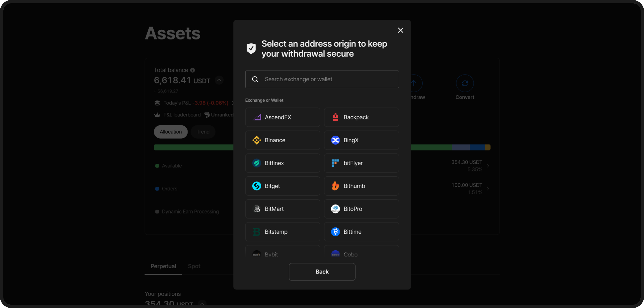This screenshot has width=644, height=308.
Task: Click the search magnifier icon
Action: click(x=255, y=79)
